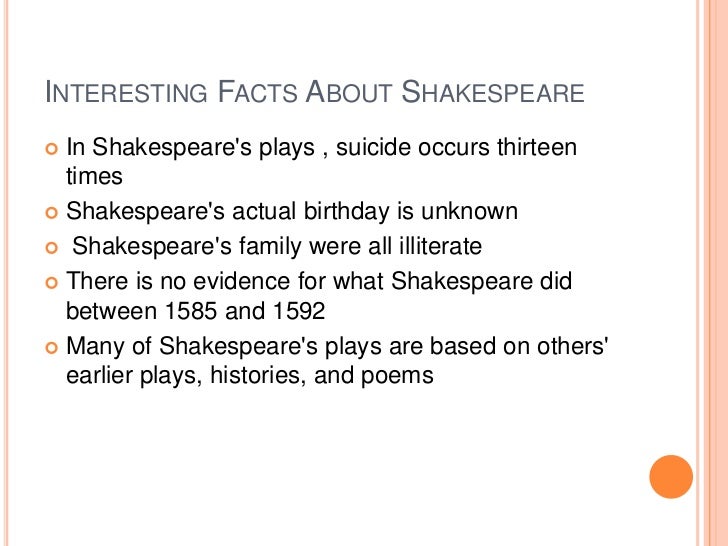Click the line 'earlier plays, histories, and poems'

click(x=250, y=376)
